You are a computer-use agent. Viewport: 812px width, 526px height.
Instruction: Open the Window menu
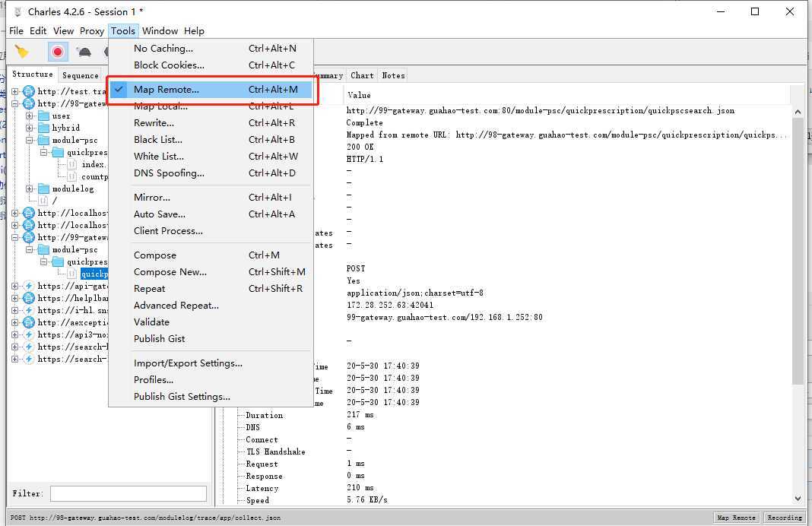(x=160, y=31)
